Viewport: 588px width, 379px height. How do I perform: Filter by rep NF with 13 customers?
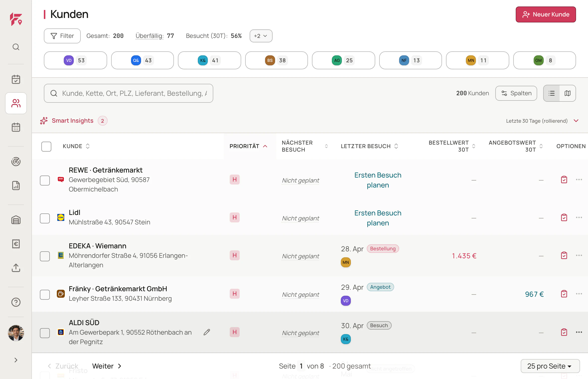pyautogui.click(x=411, y=60)
